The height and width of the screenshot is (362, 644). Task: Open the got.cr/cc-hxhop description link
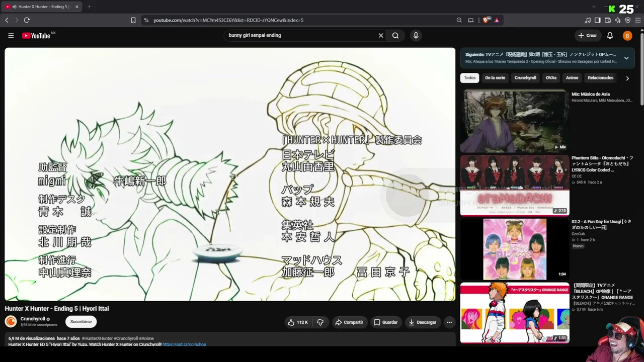click(184, 344)
